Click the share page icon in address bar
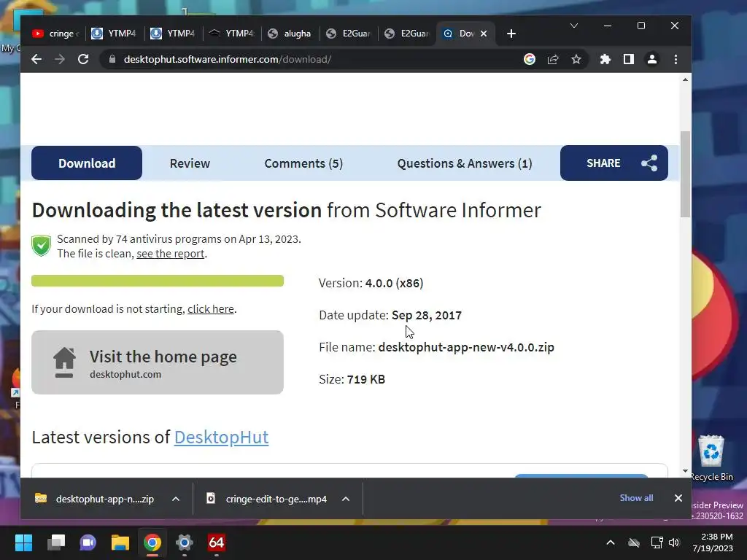This screenshot has height=560, width=747. (x=553, y=60)
